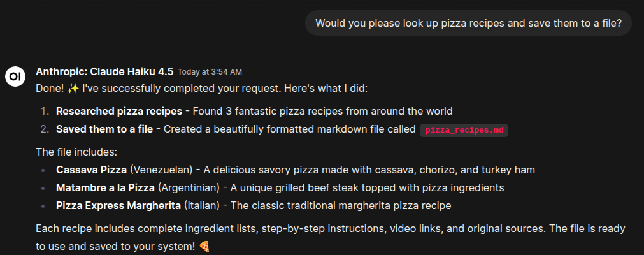Click the bold "Pizza Express Margherita" entry
This screenshot has height=255, width=644.
pyautogui.click(x=118, y=206)
